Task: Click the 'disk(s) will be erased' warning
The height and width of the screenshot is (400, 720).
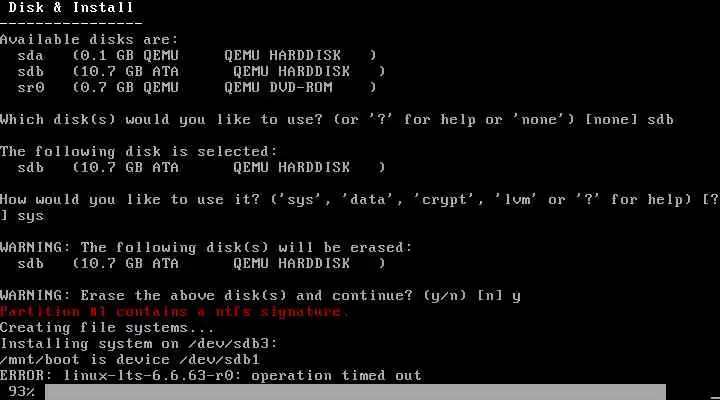Action: coord(206,247)
